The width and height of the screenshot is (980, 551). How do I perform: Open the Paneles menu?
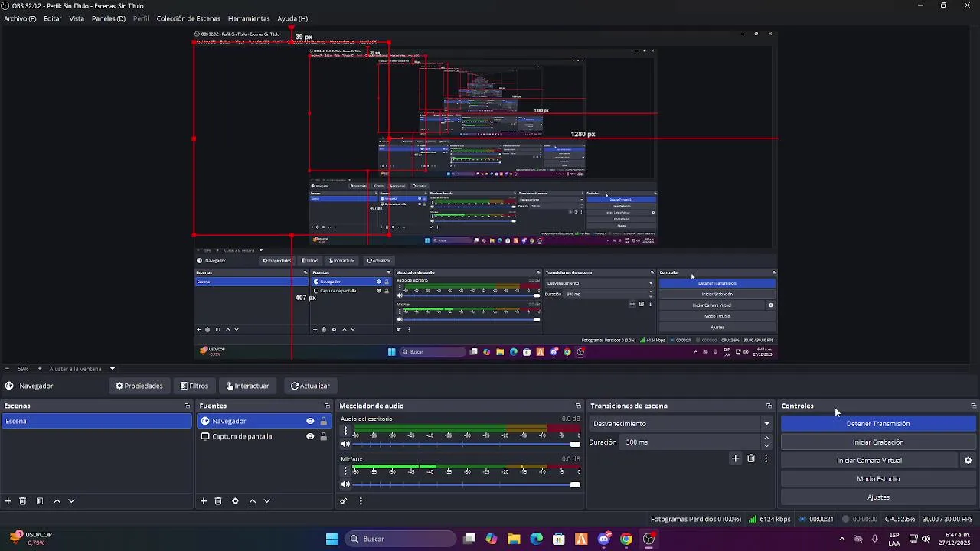pyautogui.click(x=109, y=18)
